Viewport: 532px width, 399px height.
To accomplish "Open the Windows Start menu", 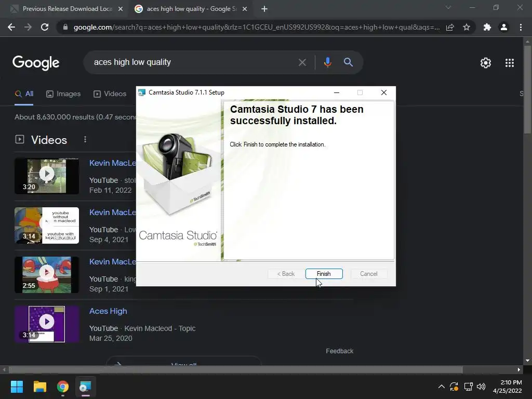I will click(17, 387).
